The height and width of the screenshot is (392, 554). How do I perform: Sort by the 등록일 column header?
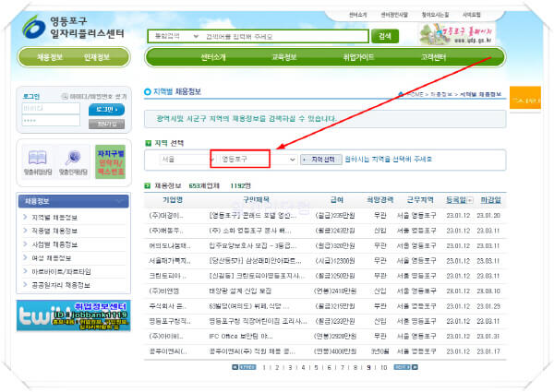(x=456, y=200)
